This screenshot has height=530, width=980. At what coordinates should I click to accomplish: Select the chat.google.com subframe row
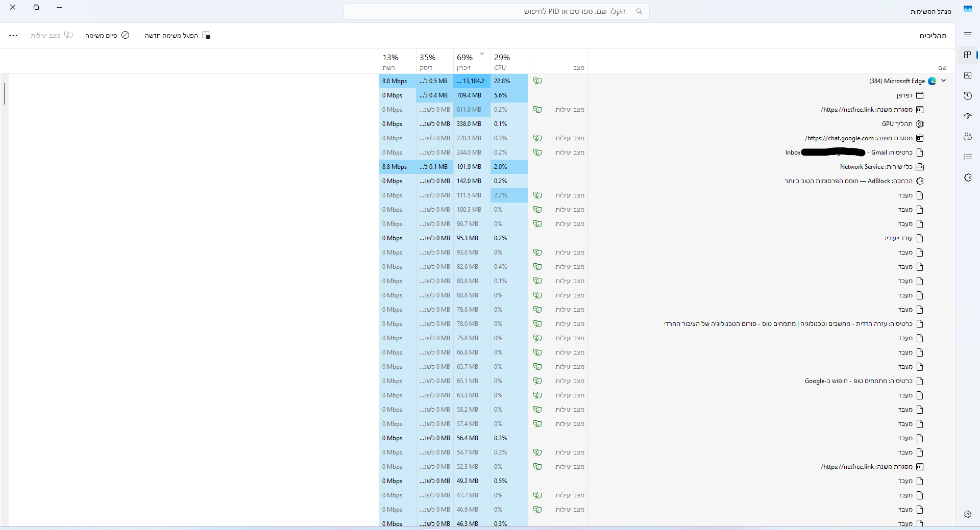click(667, 138)
